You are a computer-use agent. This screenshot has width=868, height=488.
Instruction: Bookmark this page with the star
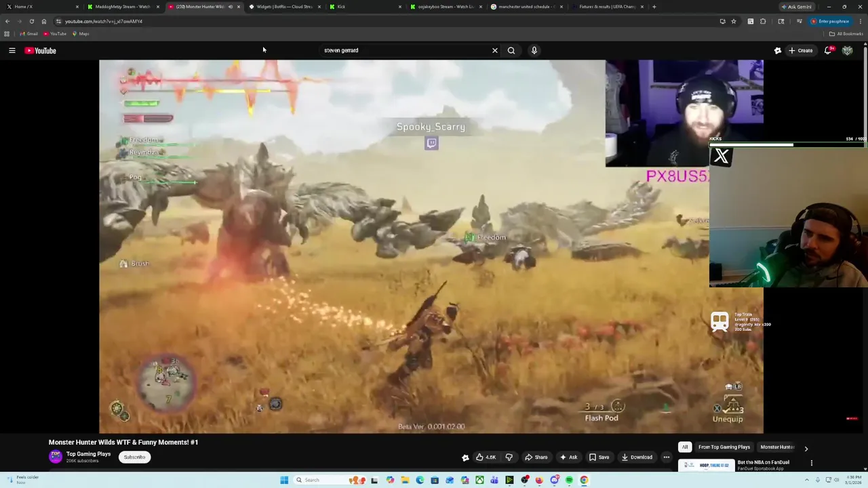[734, 21]
